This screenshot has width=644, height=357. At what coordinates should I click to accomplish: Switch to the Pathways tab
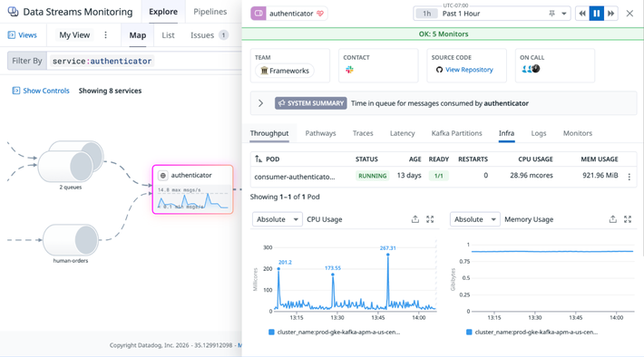[x=320, y=133]
